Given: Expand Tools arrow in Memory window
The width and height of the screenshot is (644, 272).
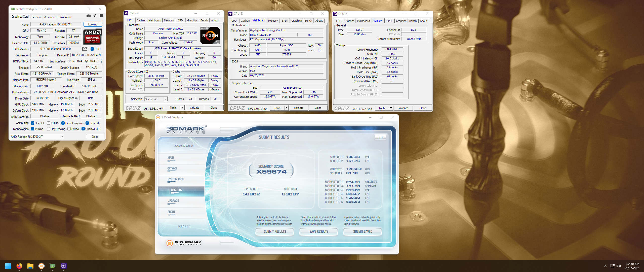Looking at the screenshot, I should pos(391,108).
